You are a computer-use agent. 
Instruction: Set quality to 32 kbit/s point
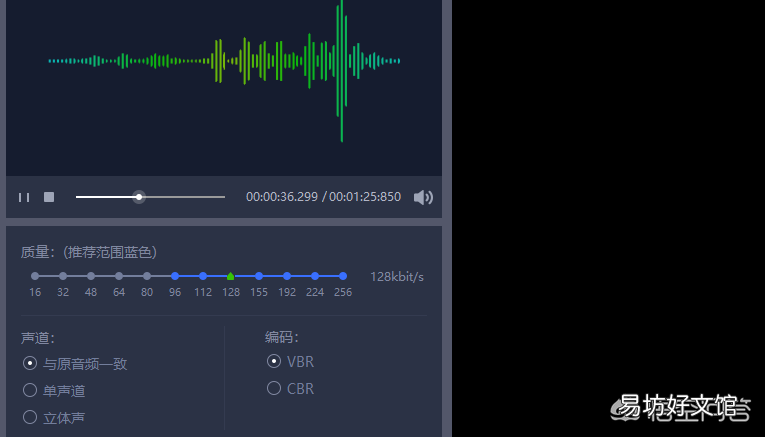click(63, 276)
